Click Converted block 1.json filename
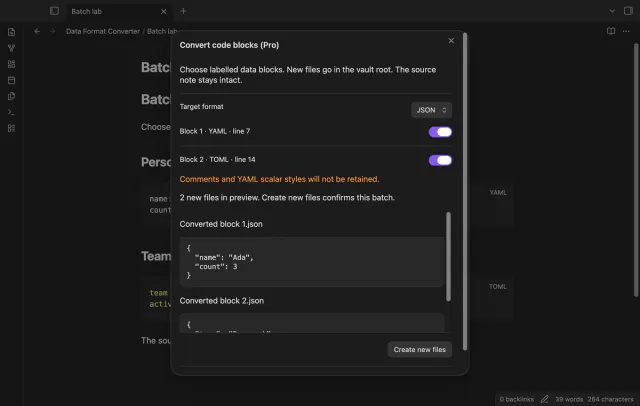Screen dimensions: 640x406 (x=221, y=224)
